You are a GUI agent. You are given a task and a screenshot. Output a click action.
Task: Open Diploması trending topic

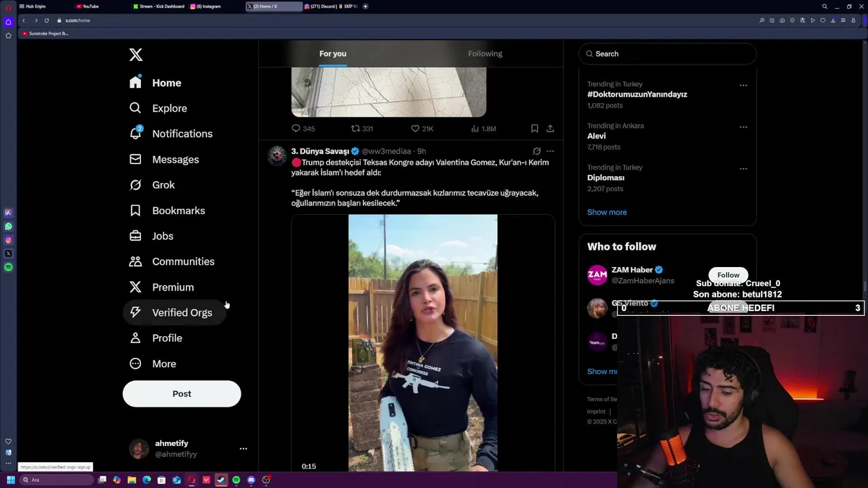coord(606,178)
